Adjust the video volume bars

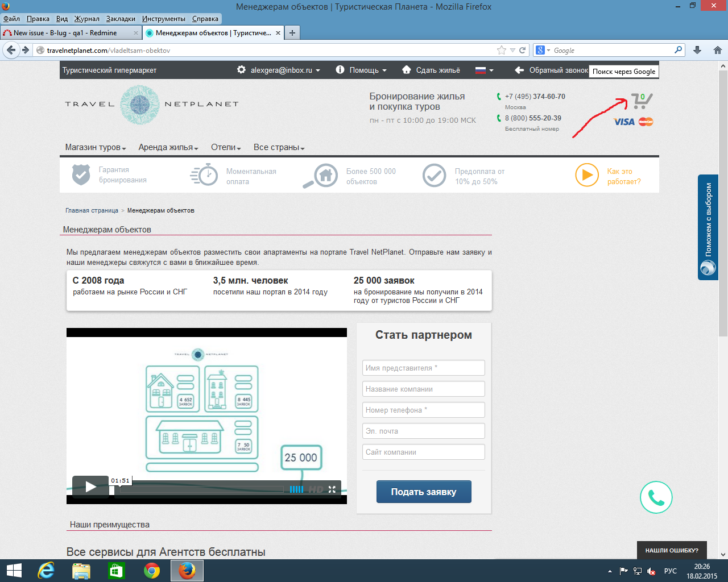296,489
